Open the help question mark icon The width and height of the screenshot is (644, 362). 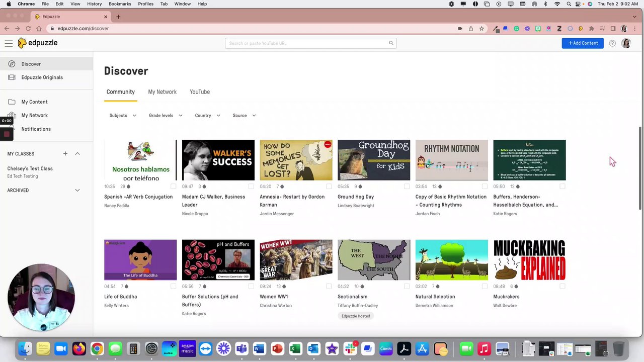pos(612,43)
